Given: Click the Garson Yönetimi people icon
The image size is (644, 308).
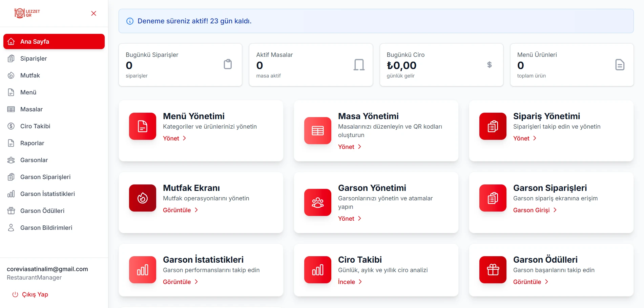Looking at the screenshot, I should [x=317, y=202].
